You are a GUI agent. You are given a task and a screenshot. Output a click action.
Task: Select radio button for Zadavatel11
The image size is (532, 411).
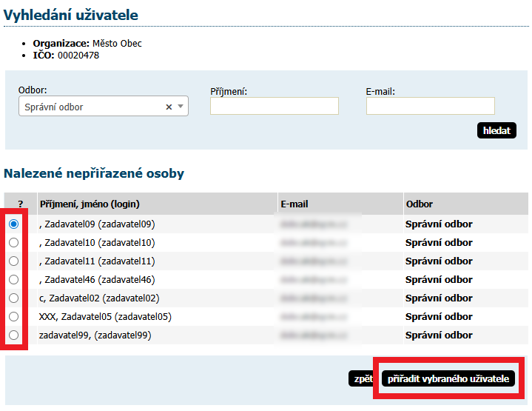pyautogui.click(x=13, y=261)
